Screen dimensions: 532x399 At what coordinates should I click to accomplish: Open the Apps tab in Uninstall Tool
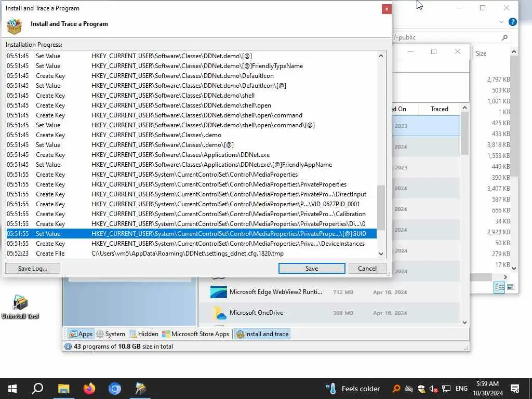tap(81, 334)
